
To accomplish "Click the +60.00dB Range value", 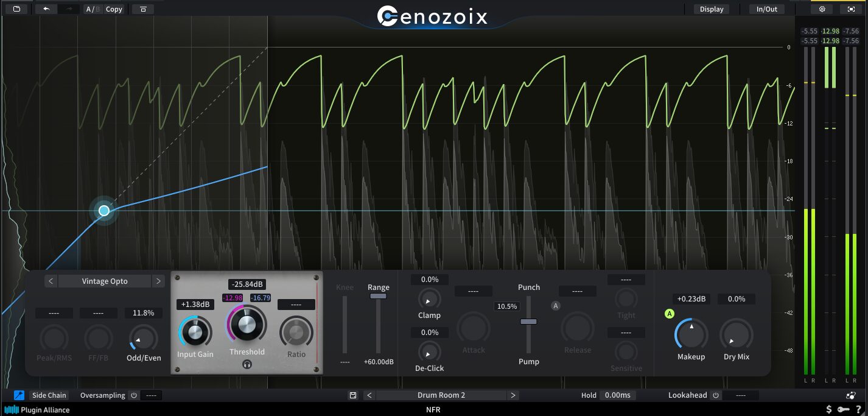I will coord(378,362).
